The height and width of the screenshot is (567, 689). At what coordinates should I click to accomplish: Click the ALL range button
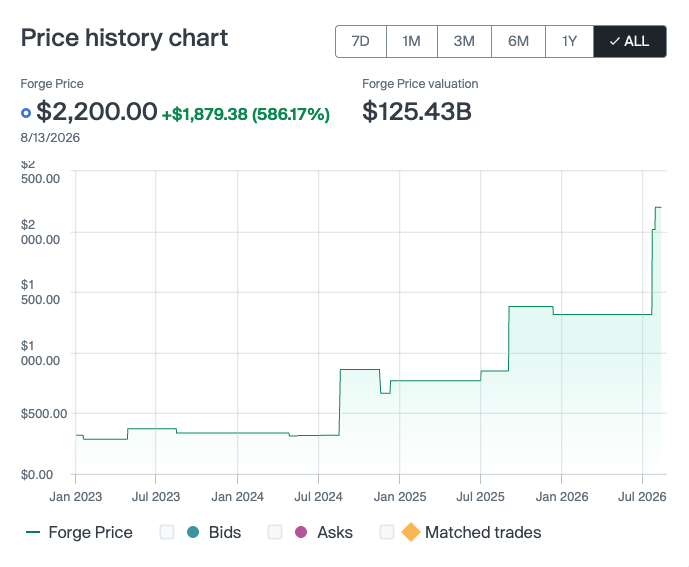click(x=630, y=41)
